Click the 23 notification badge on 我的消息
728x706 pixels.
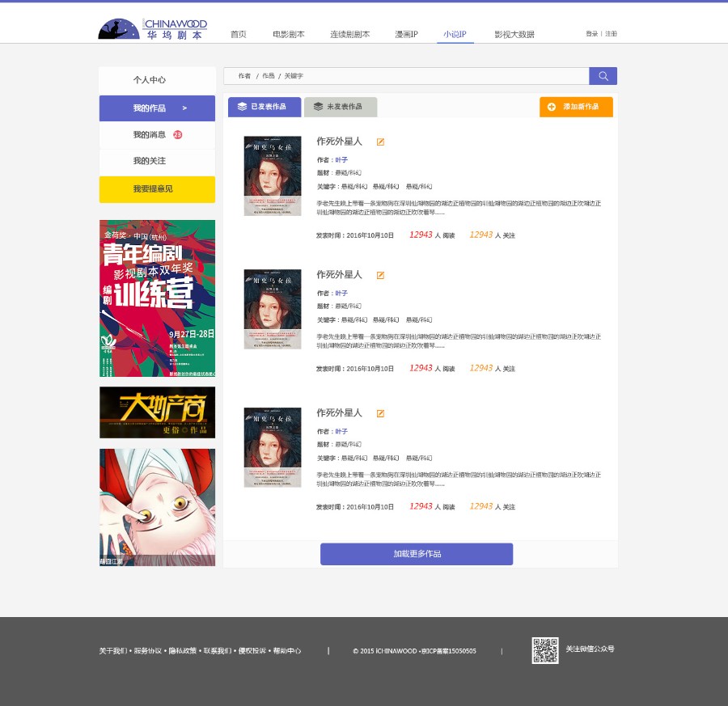(177, 134)
